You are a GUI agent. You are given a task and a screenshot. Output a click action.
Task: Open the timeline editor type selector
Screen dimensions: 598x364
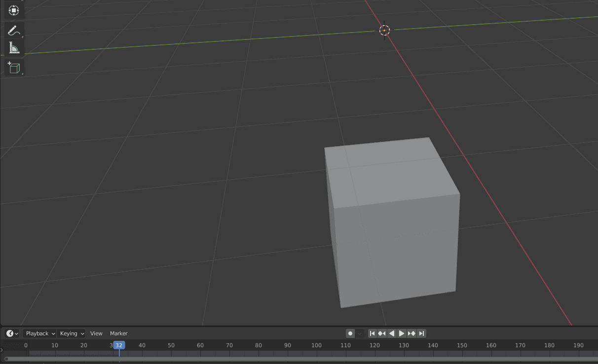click(11, 333)
